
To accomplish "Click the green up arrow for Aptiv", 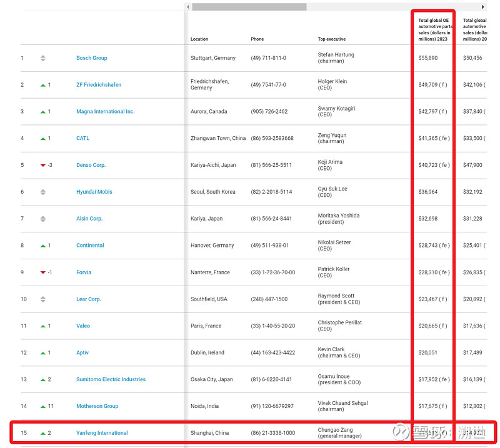I will click(x=43, y=353).
